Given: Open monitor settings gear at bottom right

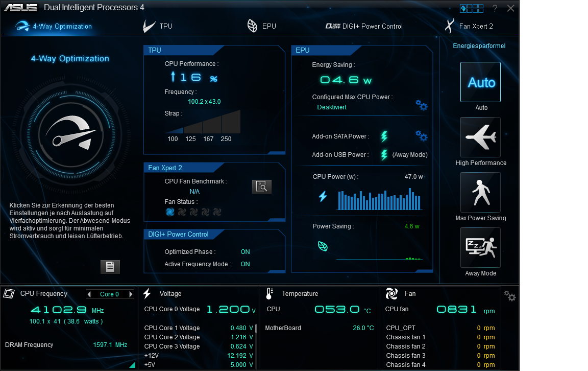Looking at the screenshot, I should coord(509,296).
